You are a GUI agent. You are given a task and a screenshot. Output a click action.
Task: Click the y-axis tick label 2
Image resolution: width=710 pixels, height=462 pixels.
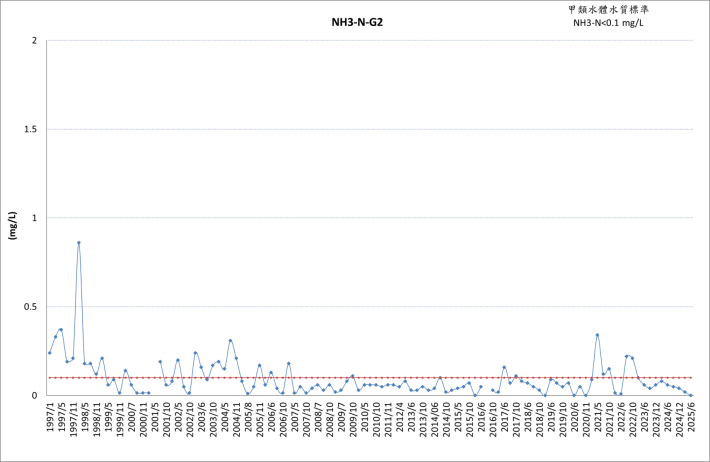[34, 41]
